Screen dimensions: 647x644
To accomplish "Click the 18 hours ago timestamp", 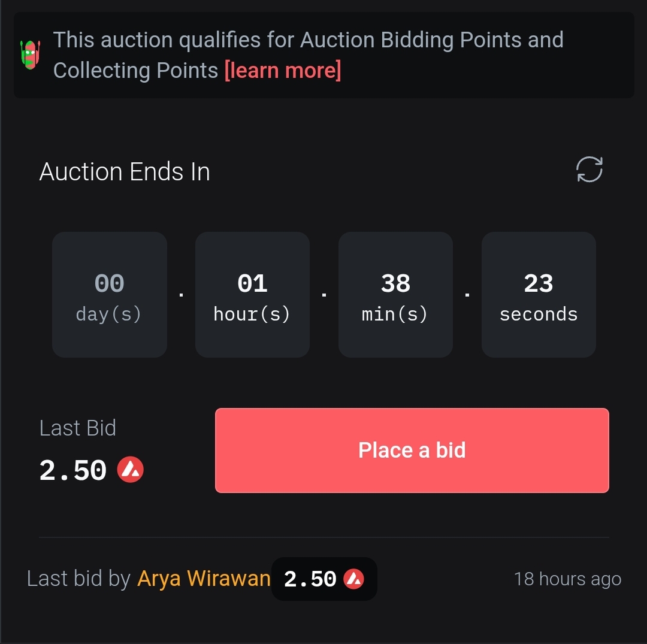I will (x=567, y=579).
